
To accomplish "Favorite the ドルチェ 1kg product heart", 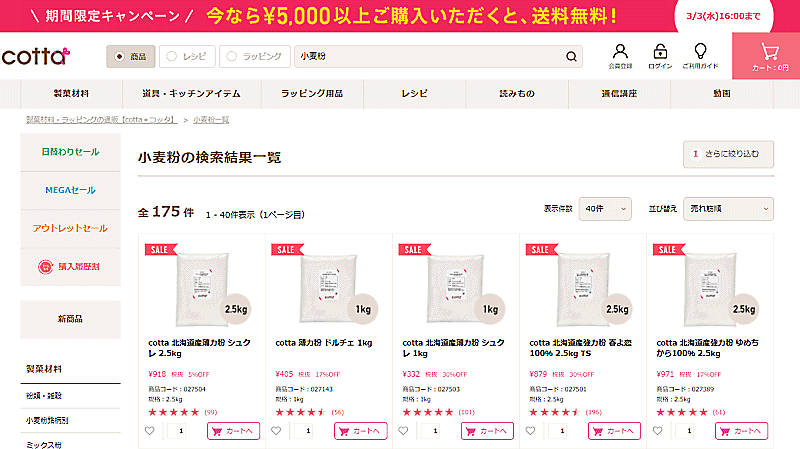I will tap(277, 431).
